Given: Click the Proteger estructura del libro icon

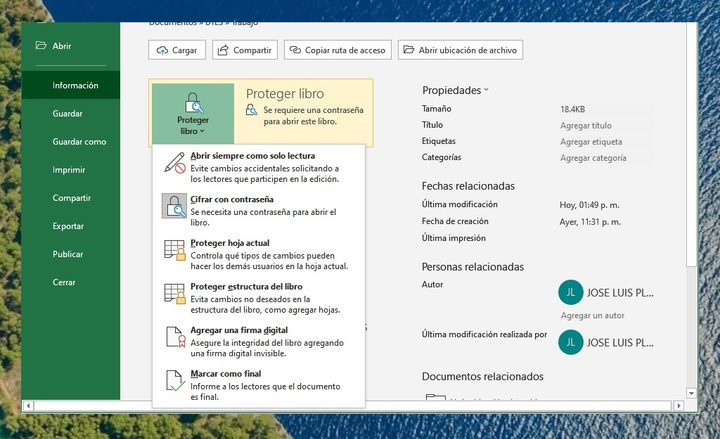Looking at the screenshot, I should 174,293.
